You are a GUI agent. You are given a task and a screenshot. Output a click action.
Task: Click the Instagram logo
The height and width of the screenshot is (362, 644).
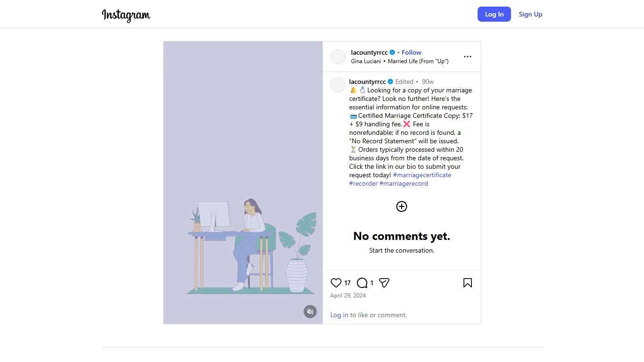click(x=126, y=15)
